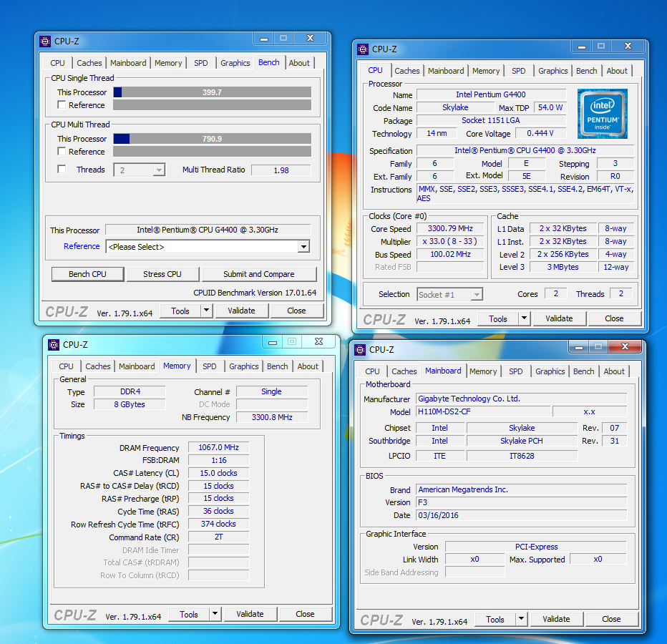This screenshot has height=644, width=667.
Task: Click CPU-Z app icon in Memory window title
Action: [x=53, y=345]
